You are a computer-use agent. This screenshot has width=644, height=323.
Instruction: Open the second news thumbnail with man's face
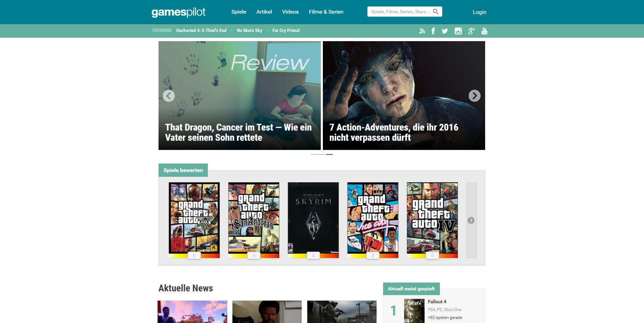267,312
